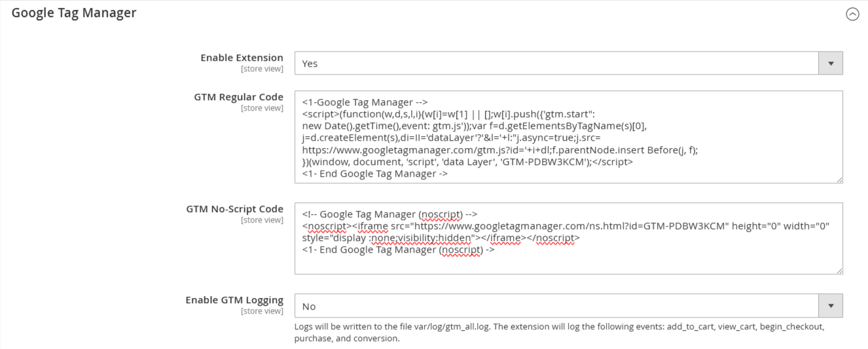Click the '<1-Google Tag Manager -->' first line

(365, 102)
